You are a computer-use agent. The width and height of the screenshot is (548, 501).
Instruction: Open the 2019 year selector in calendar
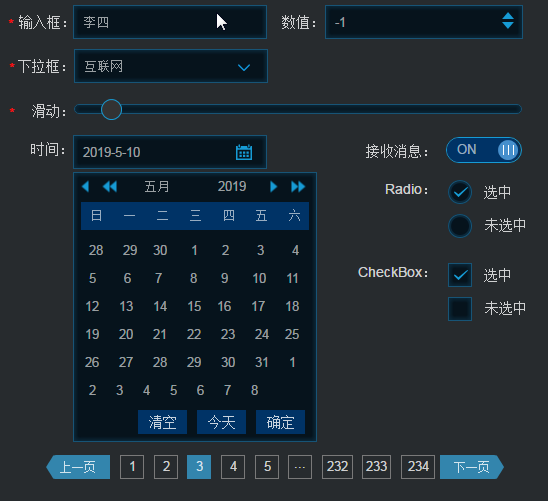pyautogui.click(x=232, y=187)
